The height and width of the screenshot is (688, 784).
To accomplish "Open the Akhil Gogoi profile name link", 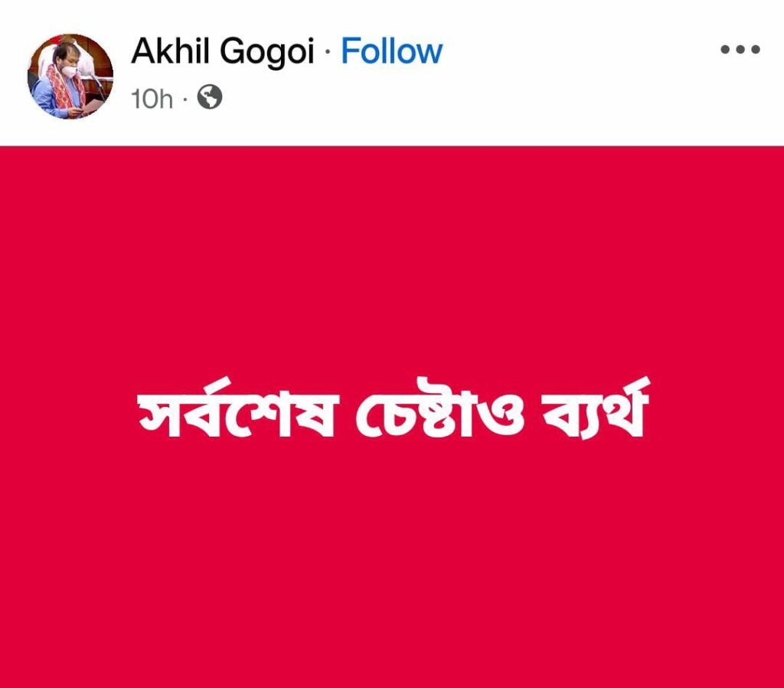I will (x=223, y=52).
